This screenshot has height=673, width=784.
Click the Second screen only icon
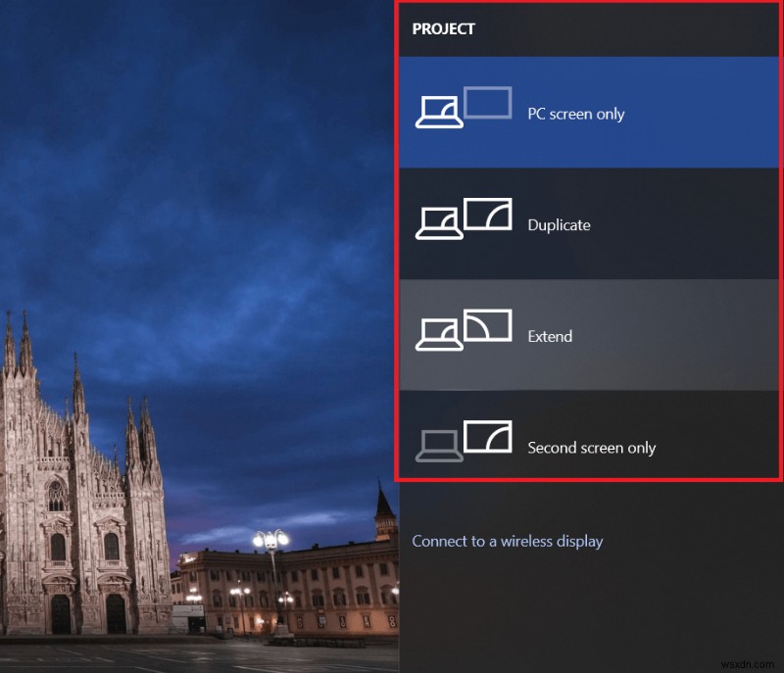(463, 441)
